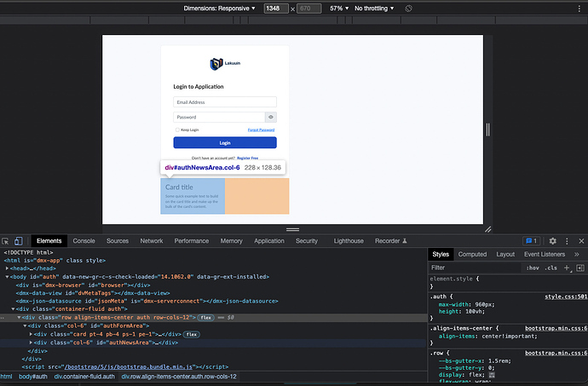Open the Performance tab

point(191,241)
